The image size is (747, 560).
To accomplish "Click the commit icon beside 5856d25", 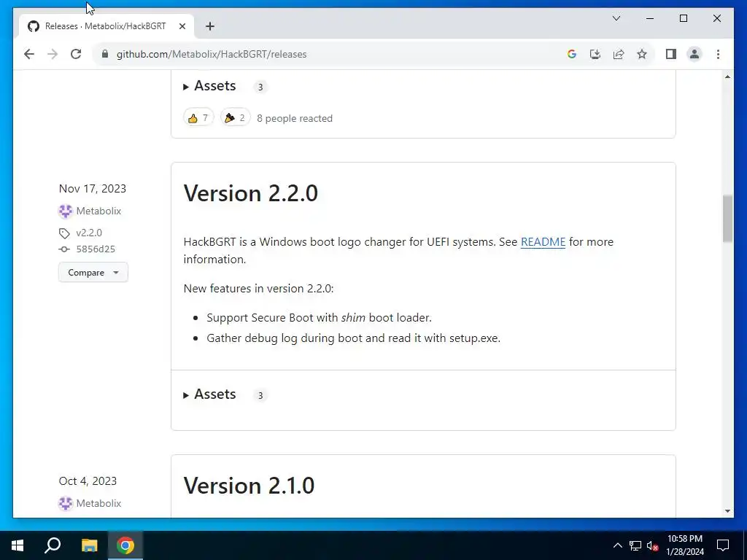I will (x=64, y=249).
